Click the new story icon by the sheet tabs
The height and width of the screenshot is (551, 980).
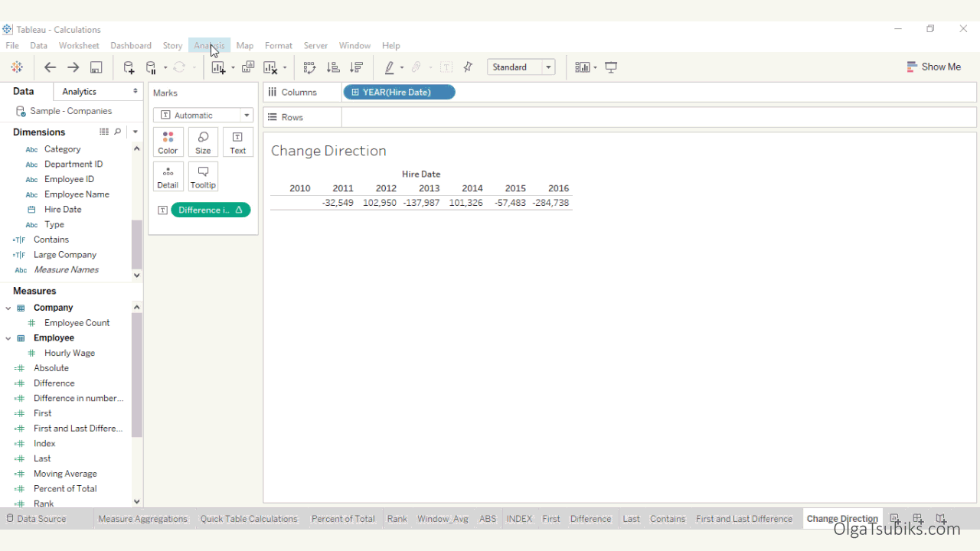[x=941, y=519]
